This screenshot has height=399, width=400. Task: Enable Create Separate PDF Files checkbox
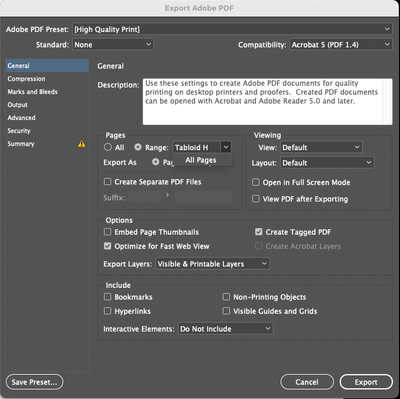click(107, 182)
